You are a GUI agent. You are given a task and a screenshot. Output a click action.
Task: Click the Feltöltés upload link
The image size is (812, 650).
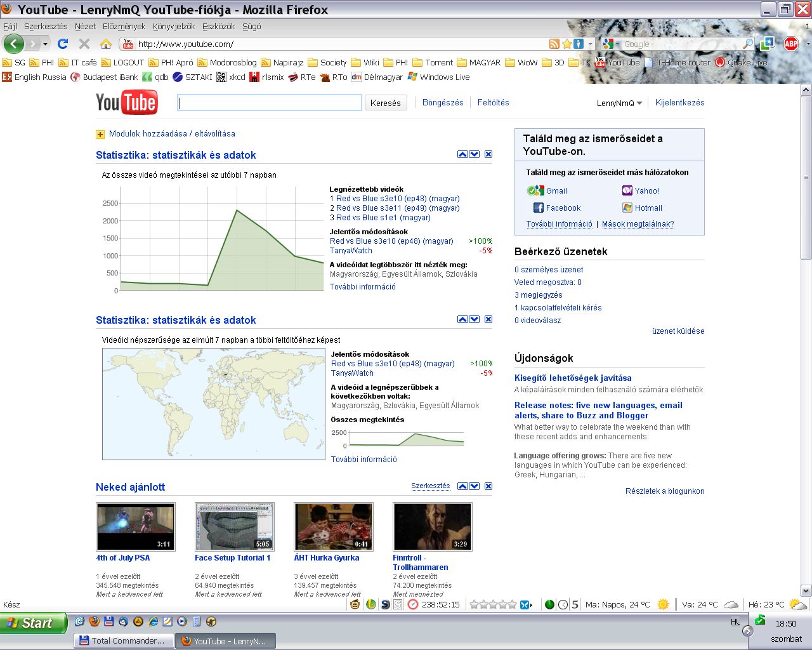click(493, 102)
